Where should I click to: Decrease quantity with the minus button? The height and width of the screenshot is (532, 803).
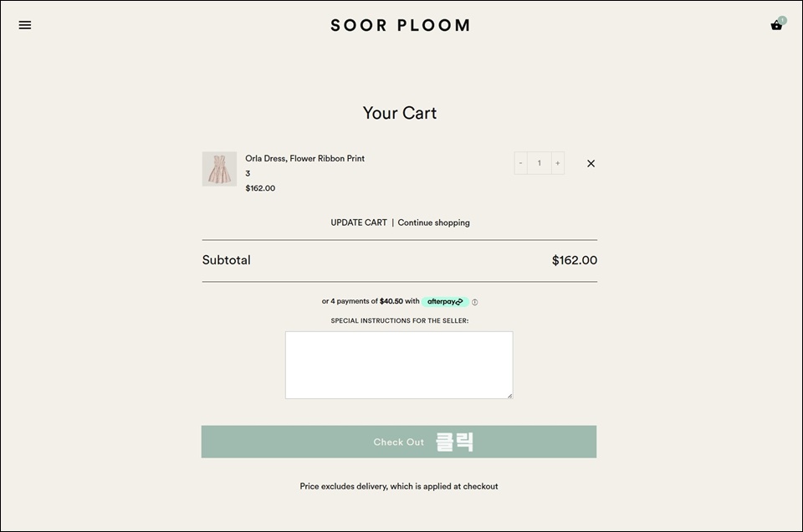coord(520,163)
